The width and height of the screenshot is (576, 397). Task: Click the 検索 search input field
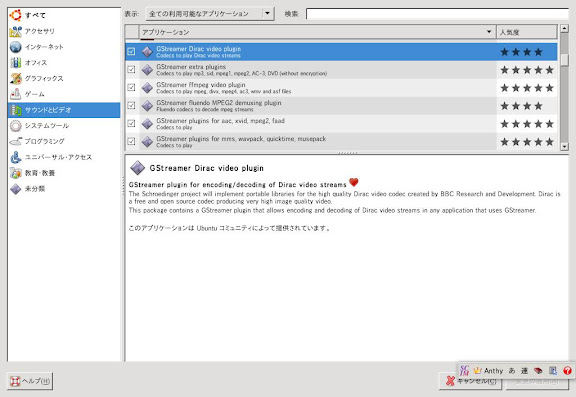tap(437, 14)
